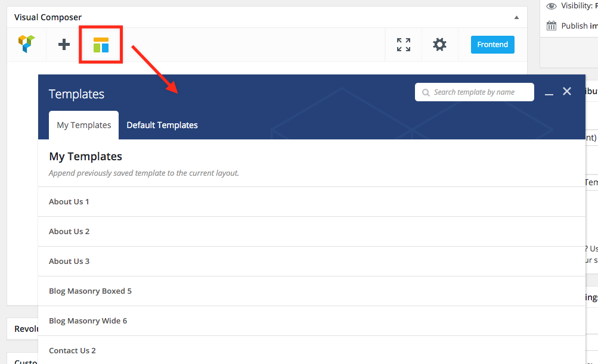Insert Blog Masonry Boxed 5 template
Viewport: 598px width, 364px height.
coord(90,291)
